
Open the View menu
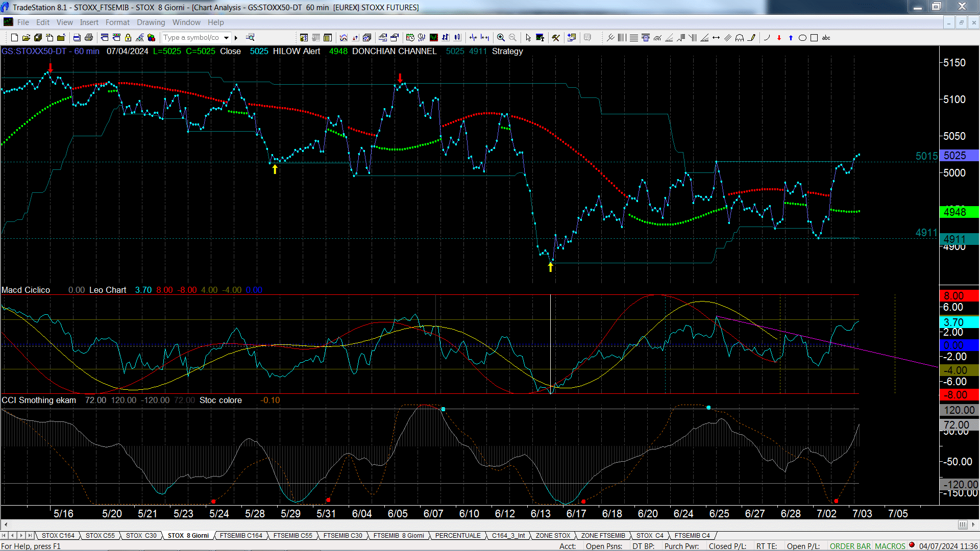64,22
